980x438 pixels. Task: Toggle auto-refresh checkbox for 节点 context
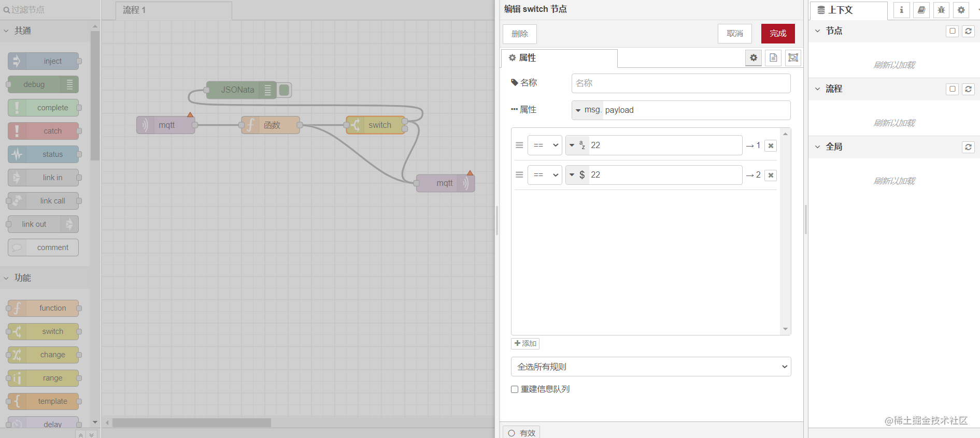pyautogui.click(x=953, y=31)
